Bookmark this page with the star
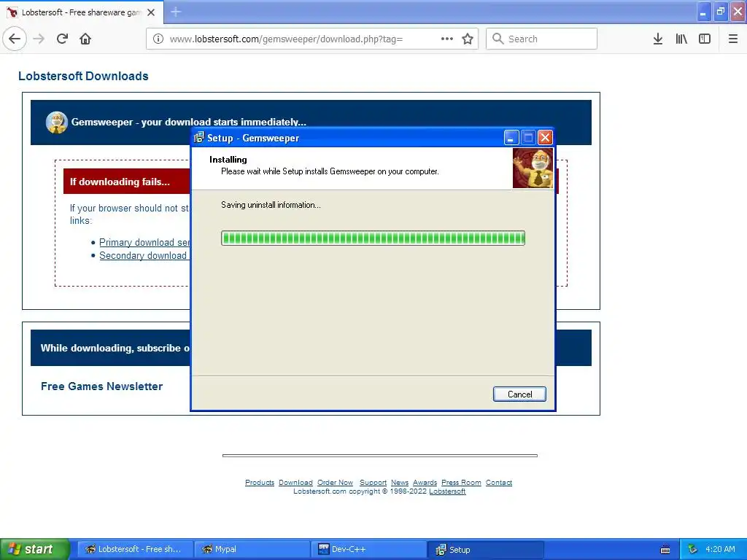The height and width of the screenshot is (560, 747). point(468,39)
